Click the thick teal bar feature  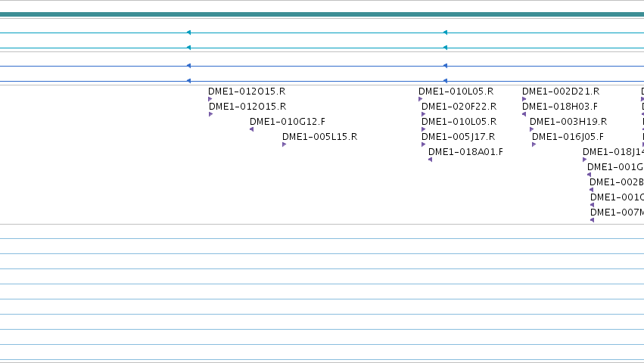[322, 14]
